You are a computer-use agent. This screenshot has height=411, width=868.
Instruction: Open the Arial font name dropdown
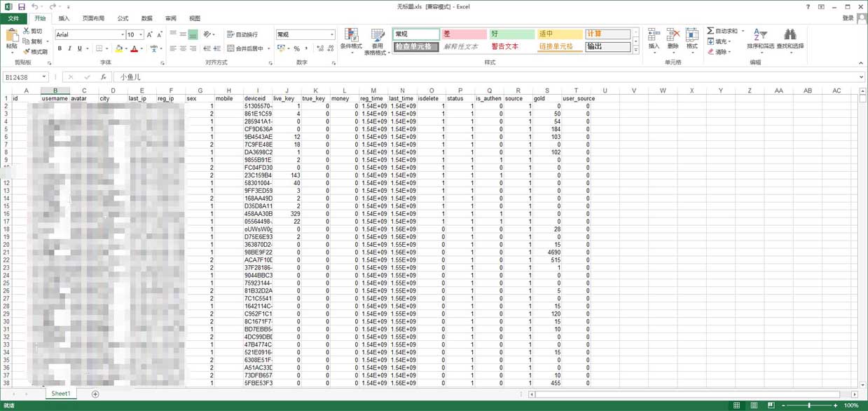point(122,34)
